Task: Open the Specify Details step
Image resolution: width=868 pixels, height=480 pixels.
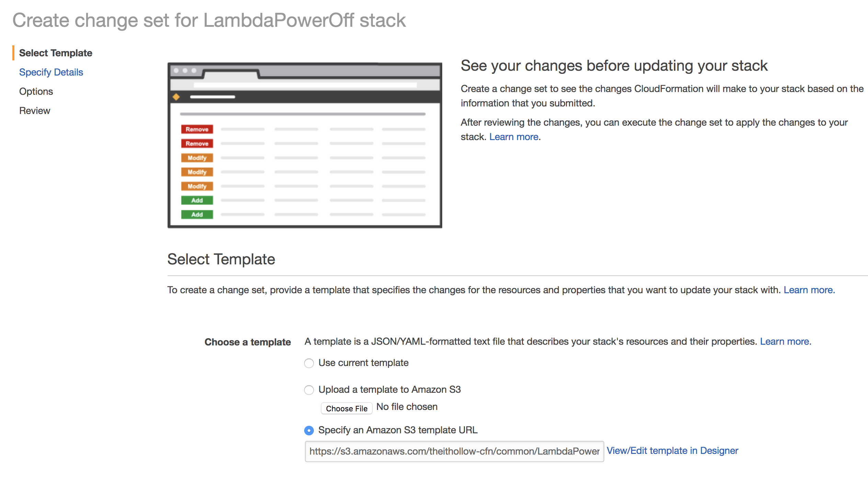Action: click(51, 72)
